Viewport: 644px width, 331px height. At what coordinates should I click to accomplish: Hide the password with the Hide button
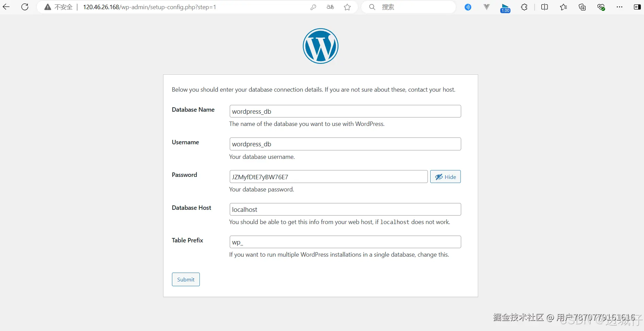446,177
